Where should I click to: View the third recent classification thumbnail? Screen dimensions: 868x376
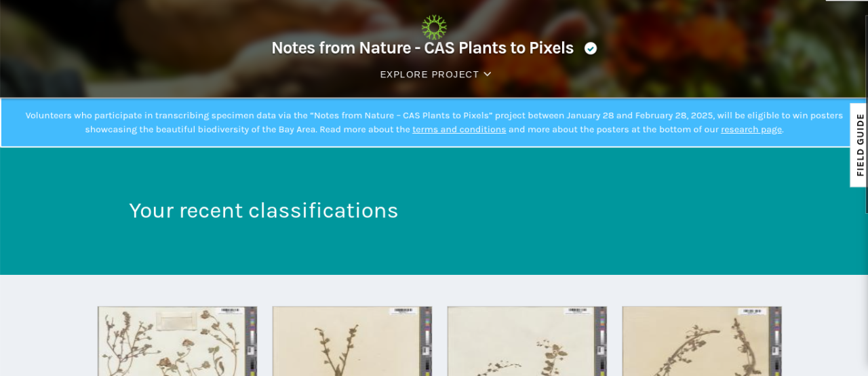(x=528, y=341)
